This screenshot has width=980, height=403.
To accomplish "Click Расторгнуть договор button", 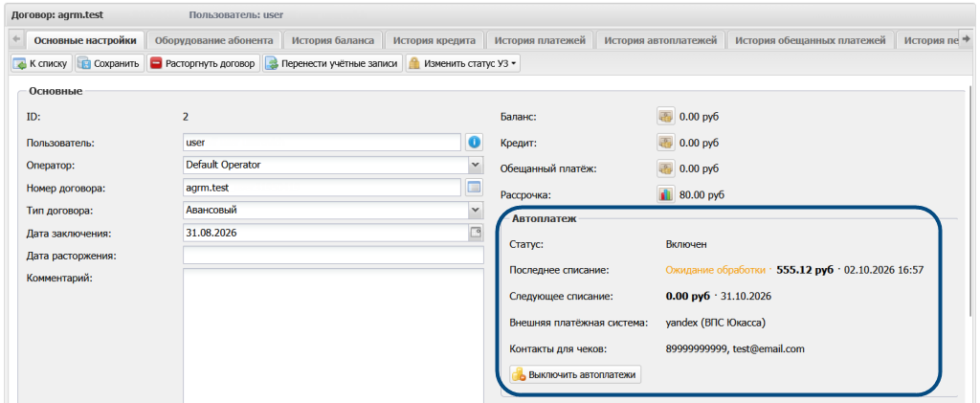I will click(x=203, y=64).
